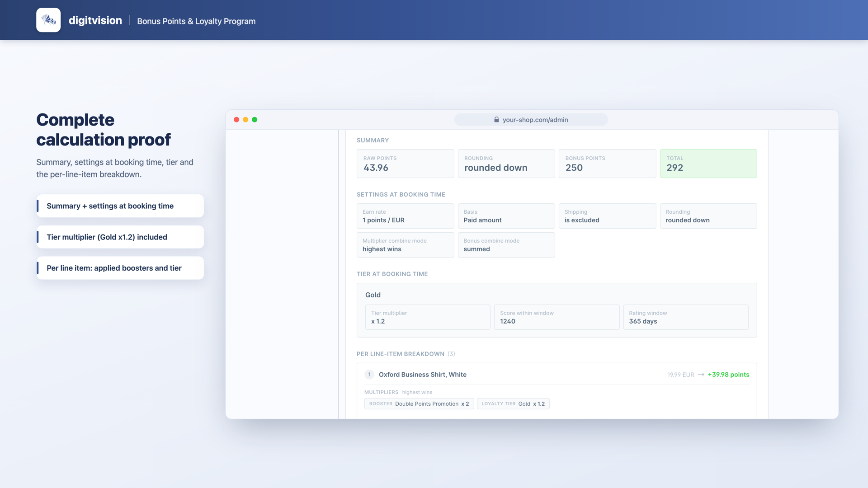This screenshot has height=488, width=868.
Task: Click the red window dot
Action: 236,120
